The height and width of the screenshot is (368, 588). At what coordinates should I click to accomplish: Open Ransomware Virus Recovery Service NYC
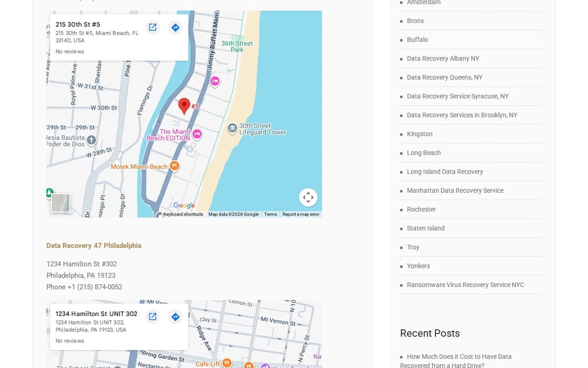(465, 285)
